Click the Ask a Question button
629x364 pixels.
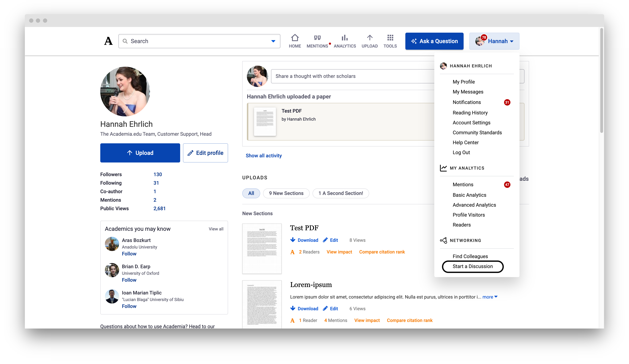[434, 41]
